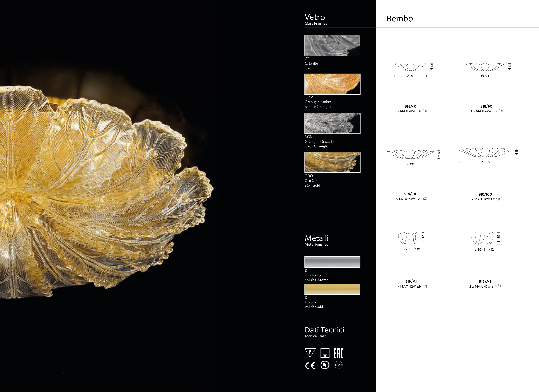The width and height of the screenshot is (539, 392).
Task: Select the Cromo Lucido chrome swatch
Action: (x=332, y=262)
